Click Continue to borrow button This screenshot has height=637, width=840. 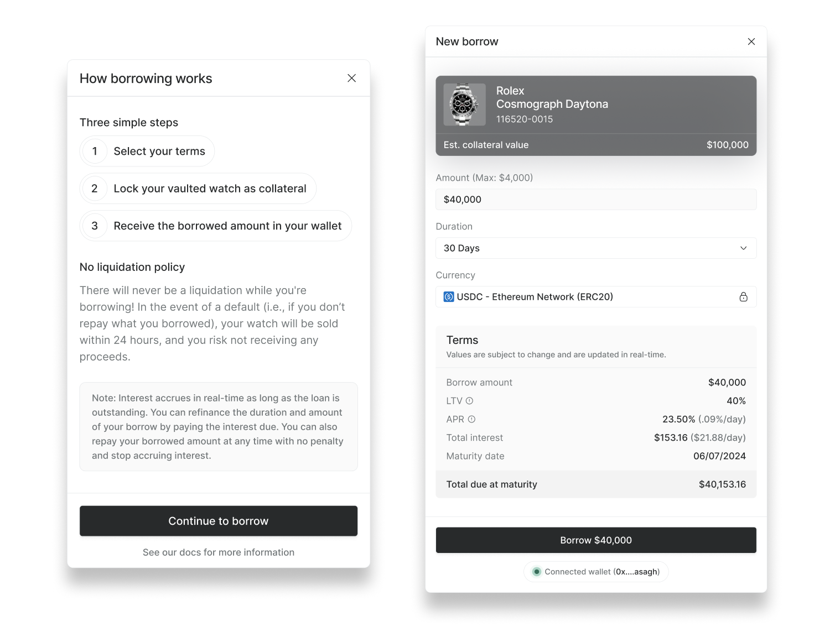[219, 521]
